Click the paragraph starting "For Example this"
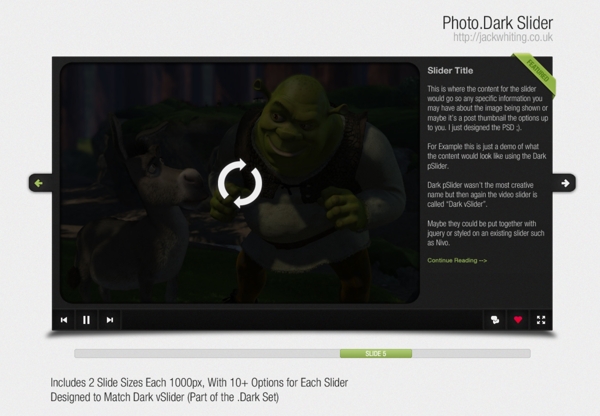This screenshot has width=600, height=416. coord(487,156)
